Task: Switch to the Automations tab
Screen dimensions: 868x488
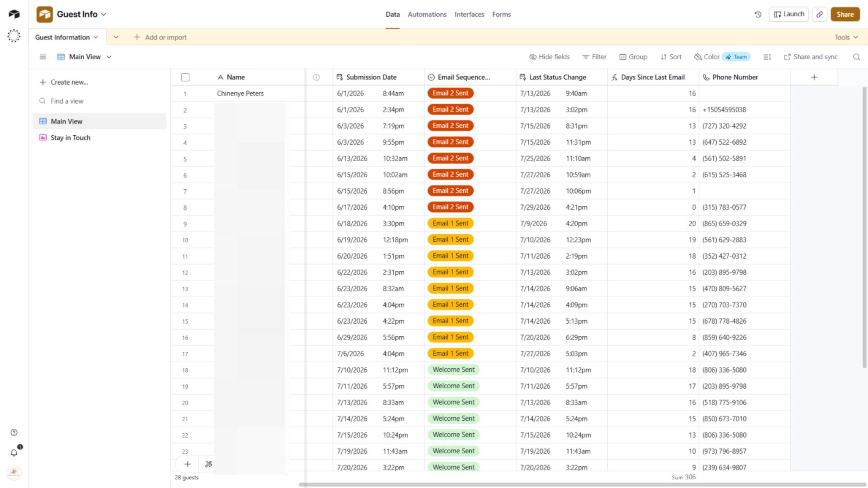Action: click(427, 15)
